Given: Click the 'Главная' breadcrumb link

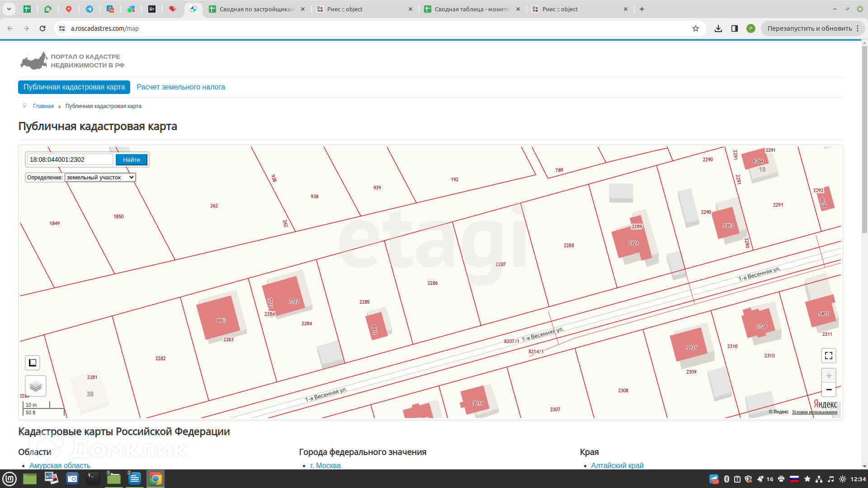Looking at the screenshot, I should (43, 106).
